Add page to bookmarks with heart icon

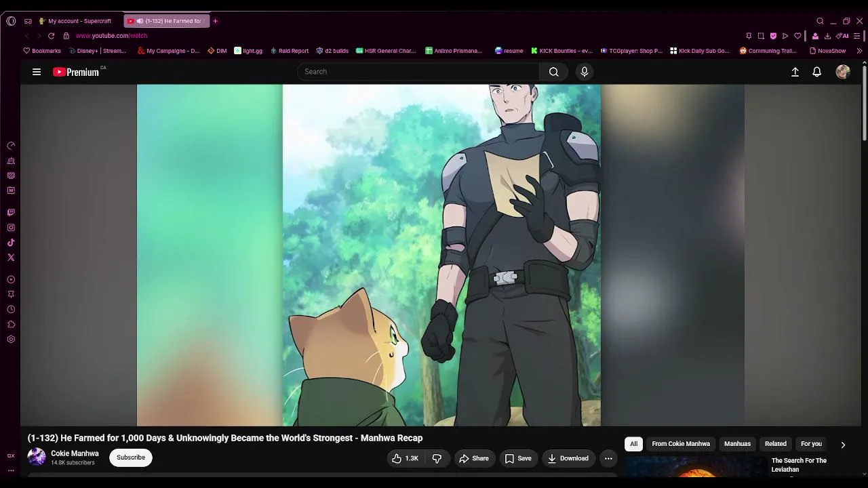797,36
